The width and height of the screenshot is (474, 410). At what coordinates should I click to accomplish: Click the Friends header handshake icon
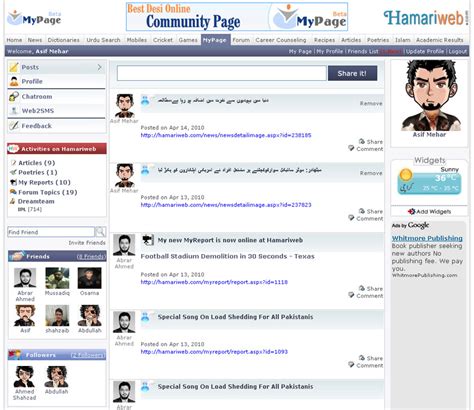[x=17, y=256]
